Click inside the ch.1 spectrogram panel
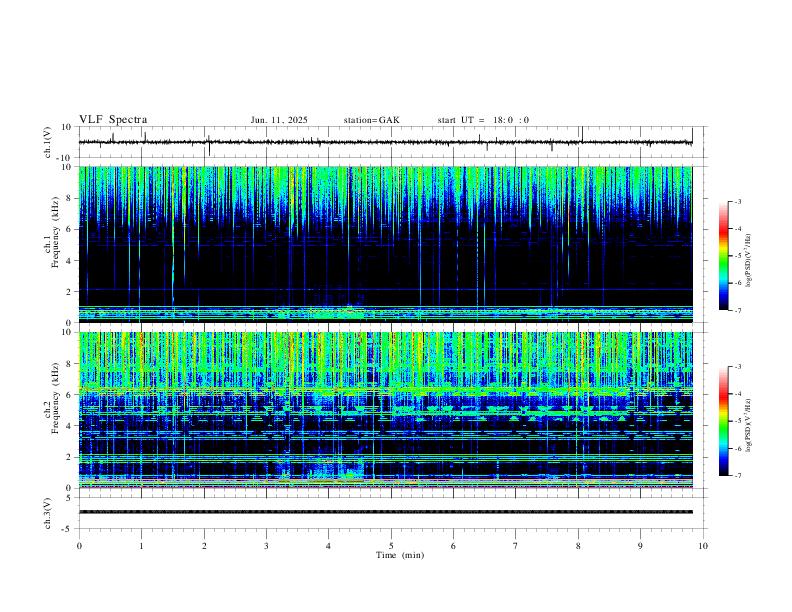Image resolution: width=792 pixels, height=612 pixels. pyautogui.click(x=385, y=244)
